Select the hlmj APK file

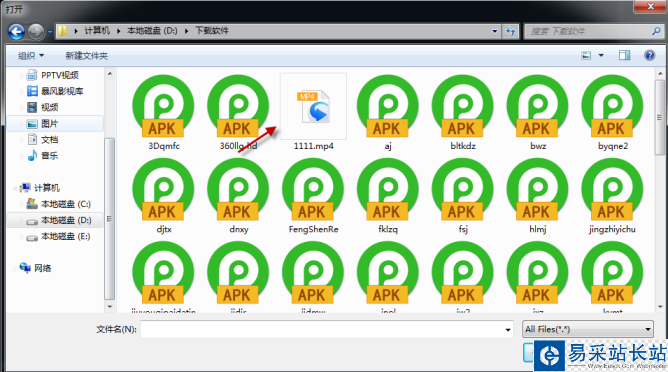[x=538, y=196]
